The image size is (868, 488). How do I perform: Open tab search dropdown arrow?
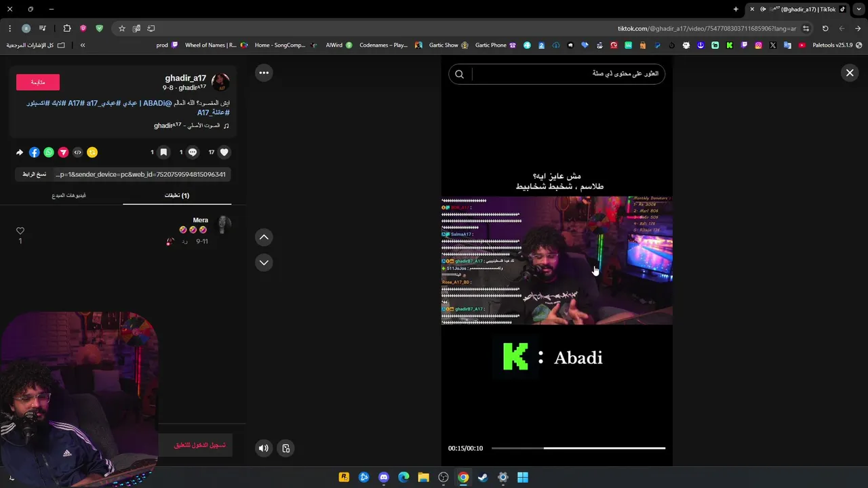coord(858,9)
